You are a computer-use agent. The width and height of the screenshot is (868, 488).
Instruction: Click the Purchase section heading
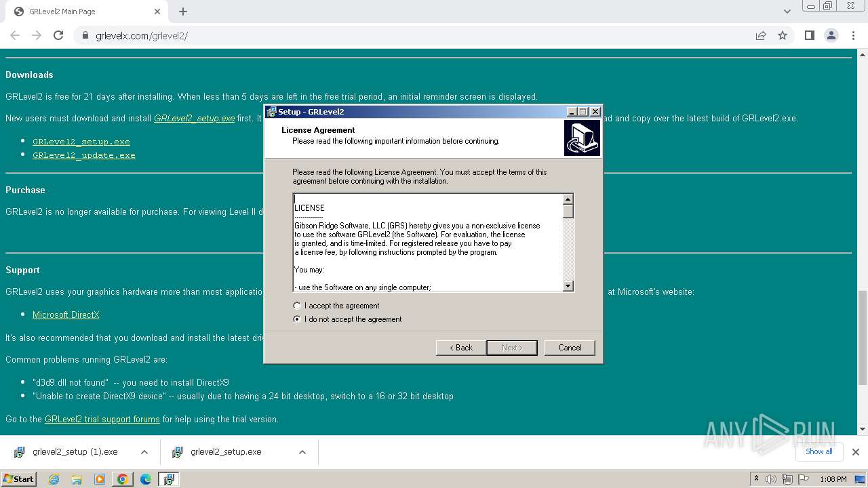(x=25, y=190)
